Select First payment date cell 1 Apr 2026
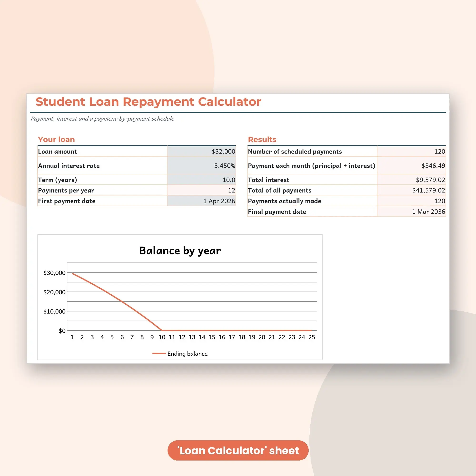The image size is (476, 476). tap(201, 201)
